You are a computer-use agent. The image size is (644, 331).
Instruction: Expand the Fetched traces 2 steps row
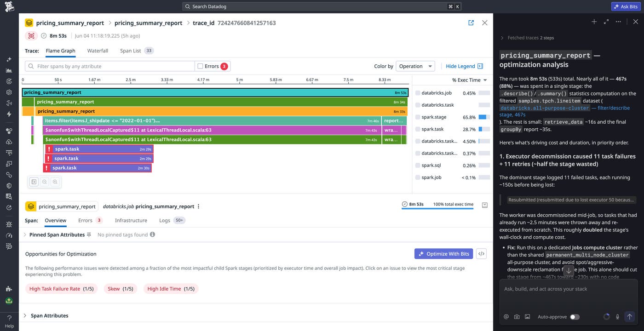tap(527, 38)
